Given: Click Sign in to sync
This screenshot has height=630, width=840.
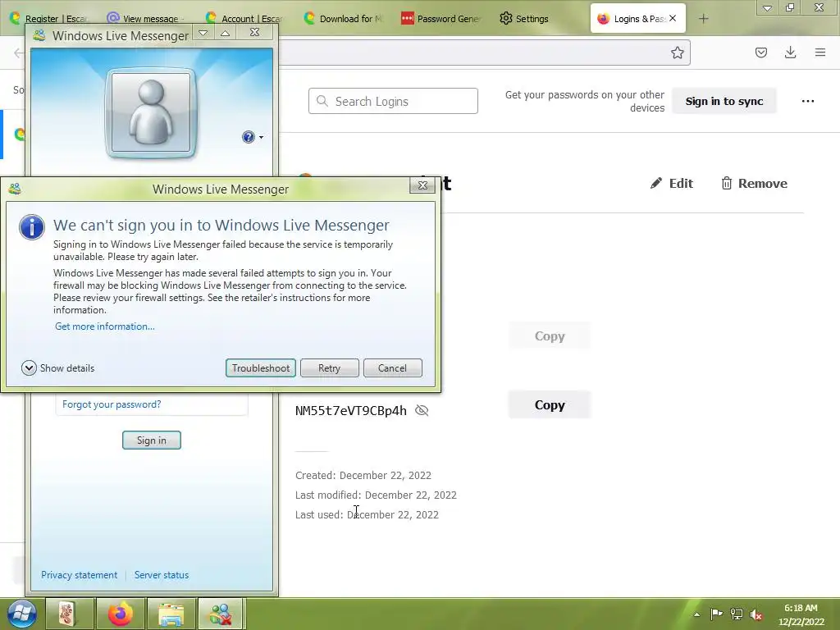Looking at the screenshot, I should click(724, 101).
